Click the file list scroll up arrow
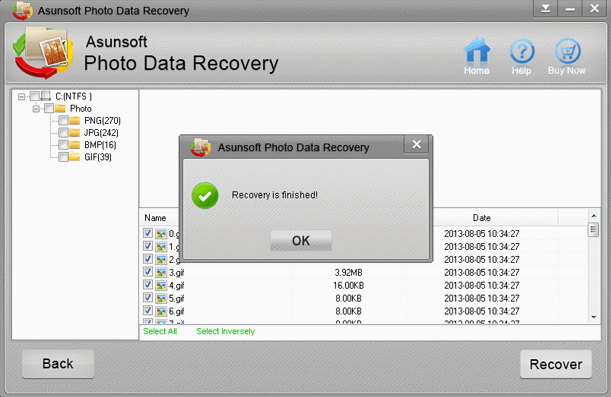 click(593, 215)
